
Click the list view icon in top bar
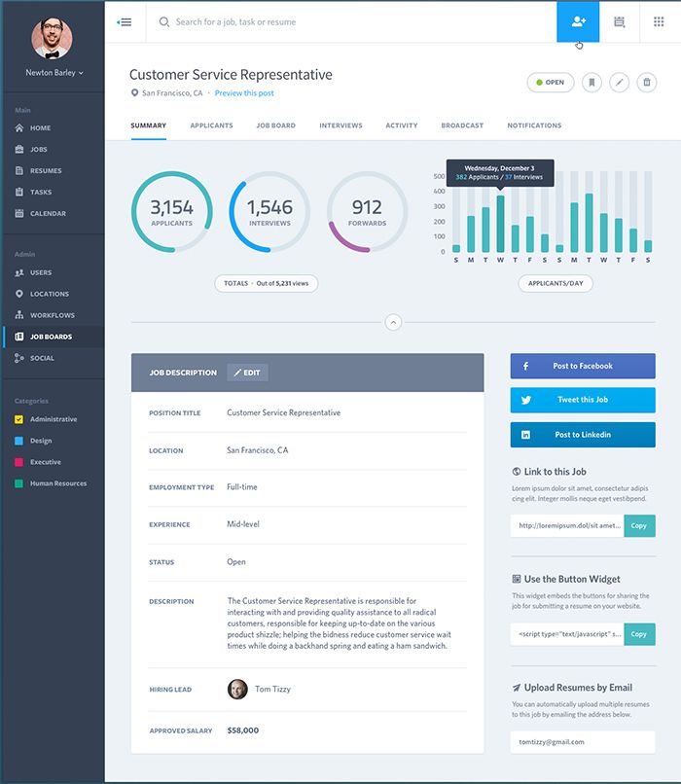coord(620,21)
